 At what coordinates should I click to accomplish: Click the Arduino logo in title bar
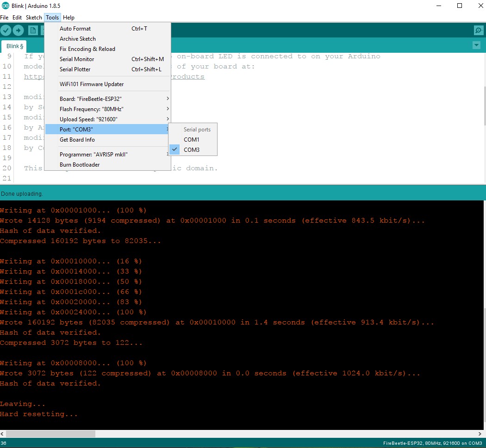click(x=6, y=6)
